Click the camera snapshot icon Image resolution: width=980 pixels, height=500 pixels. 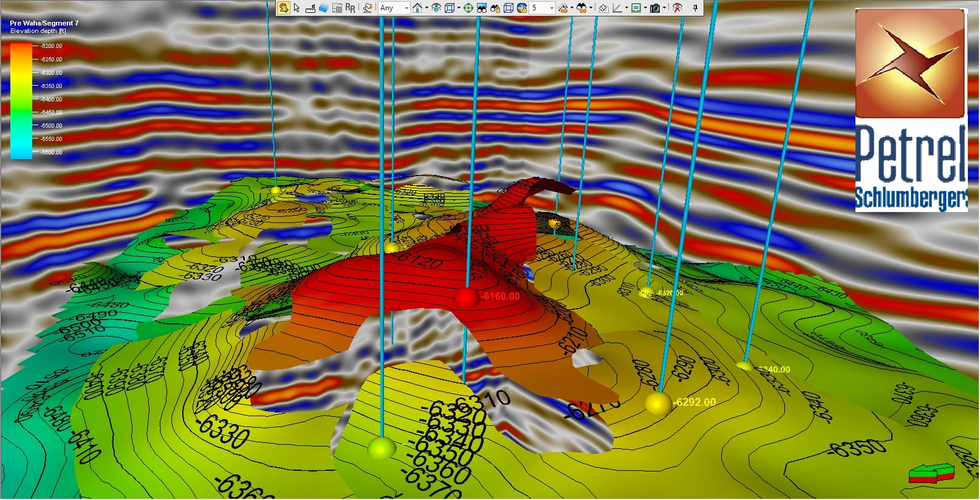pos(655,8)
